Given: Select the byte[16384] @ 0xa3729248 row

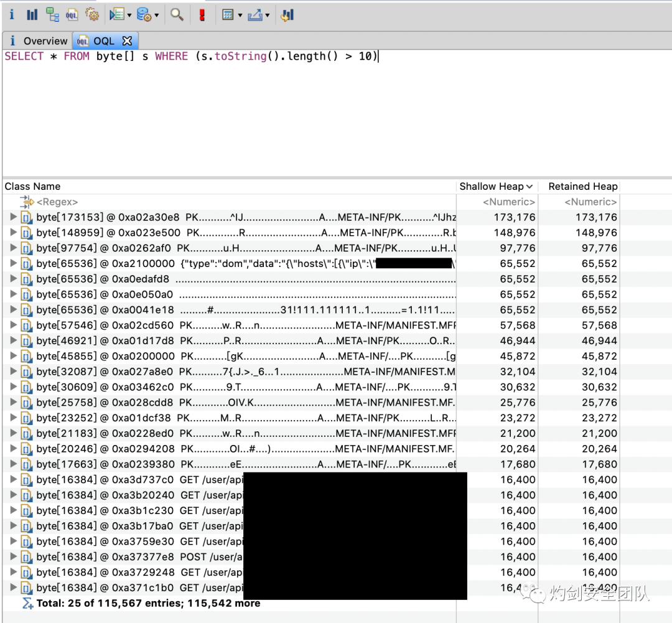Looking at the screenshot, I should click(x=311, y=573).
